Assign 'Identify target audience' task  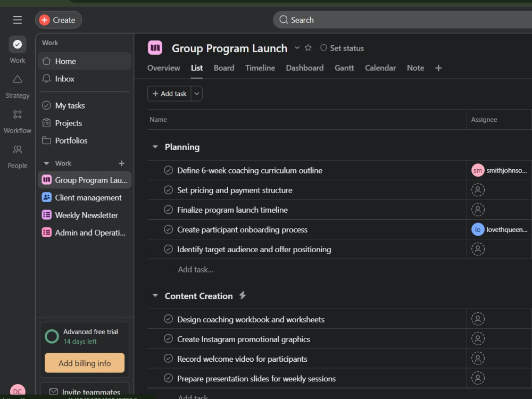(478, 249)
